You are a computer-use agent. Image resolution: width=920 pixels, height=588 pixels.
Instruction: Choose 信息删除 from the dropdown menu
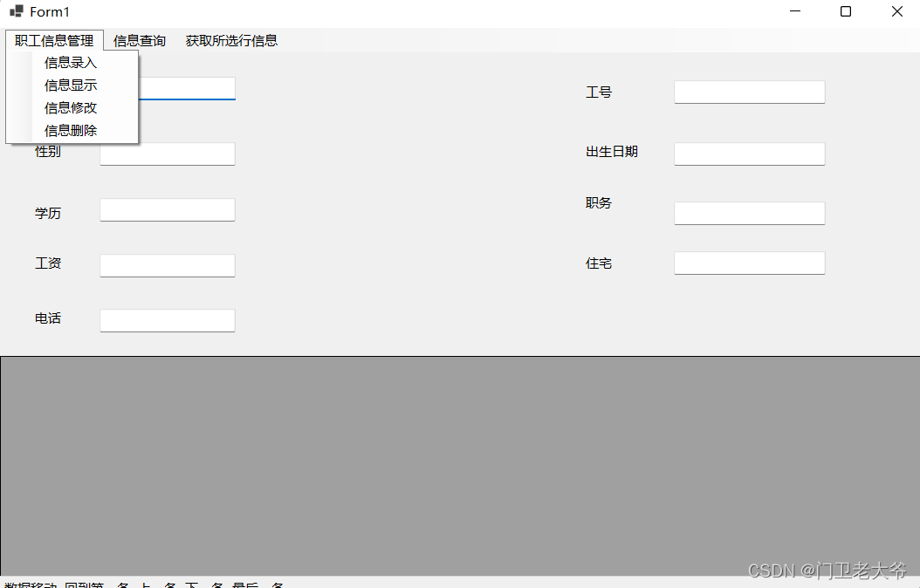pyautogui.click(x=72, y=130)
